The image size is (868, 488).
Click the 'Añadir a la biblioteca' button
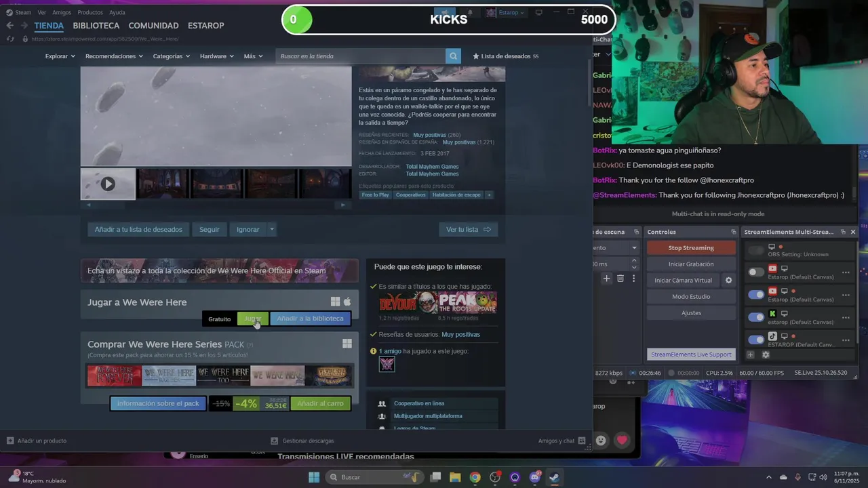[310, 319]
